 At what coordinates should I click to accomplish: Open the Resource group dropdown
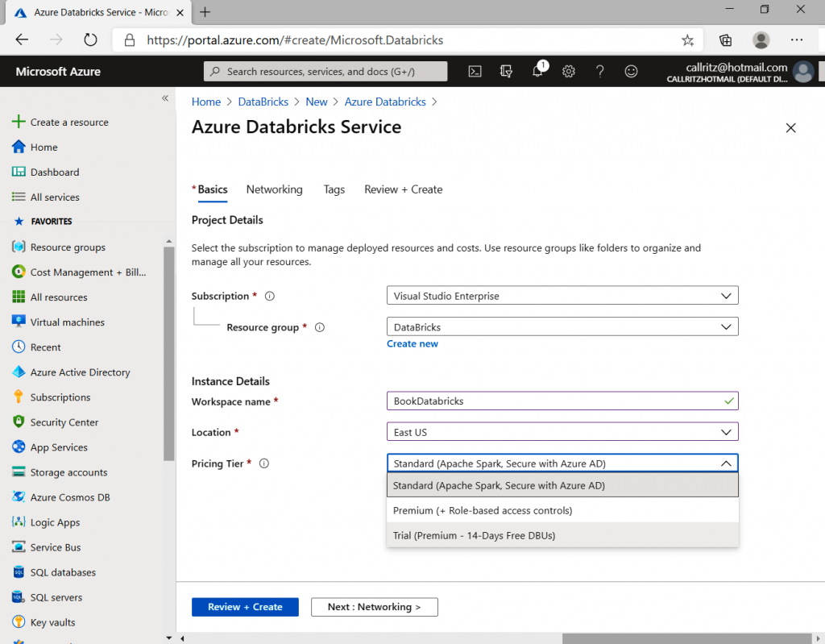tap(562, 327)
